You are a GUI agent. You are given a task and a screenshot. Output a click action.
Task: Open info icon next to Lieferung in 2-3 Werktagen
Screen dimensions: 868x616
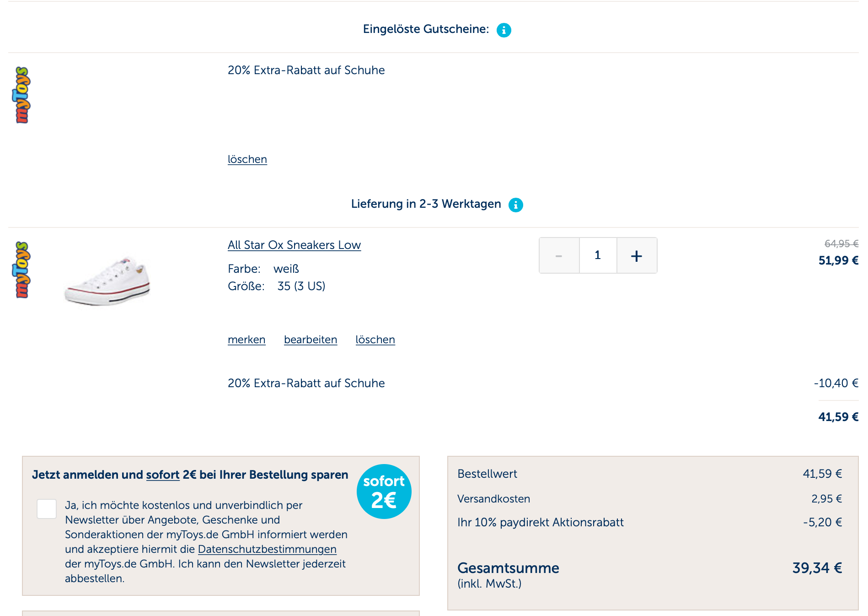pos(515,205)
